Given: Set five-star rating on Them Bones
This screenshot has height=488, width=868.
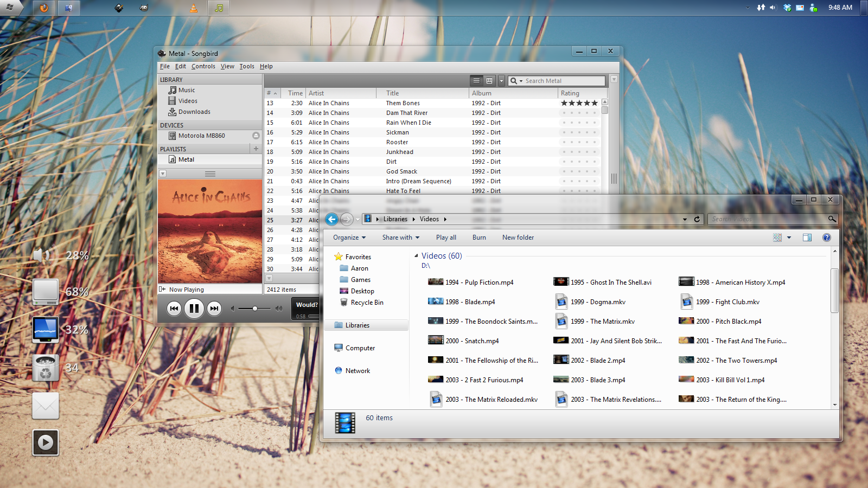Looking at the screenshot, I should tap(595, 103).
